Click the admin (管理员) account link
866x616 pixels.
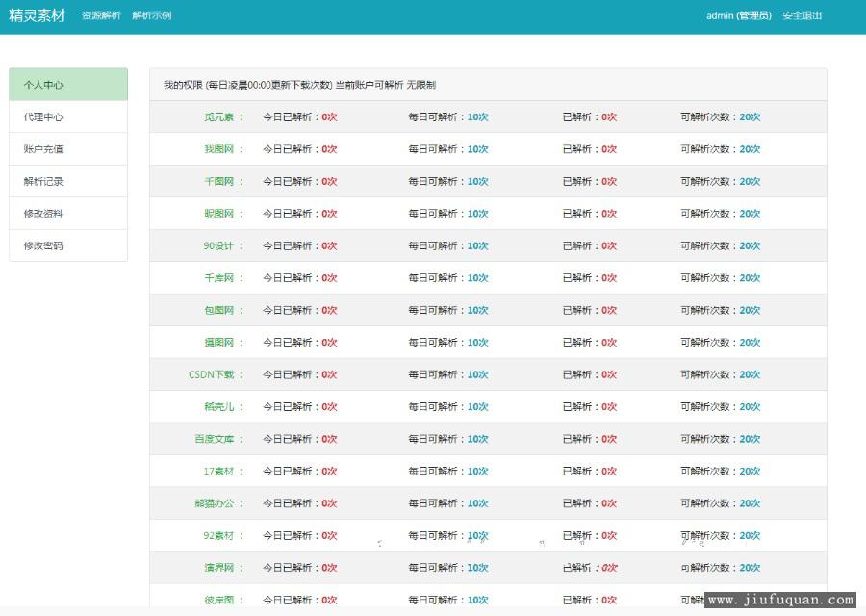pos(739,15)
